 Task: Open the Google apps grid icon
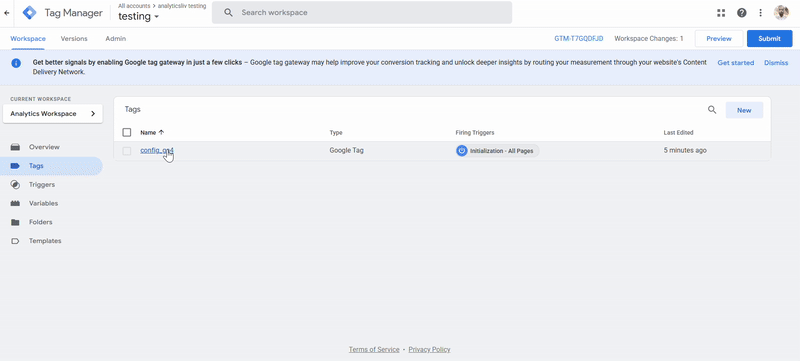tap(721, 13)
